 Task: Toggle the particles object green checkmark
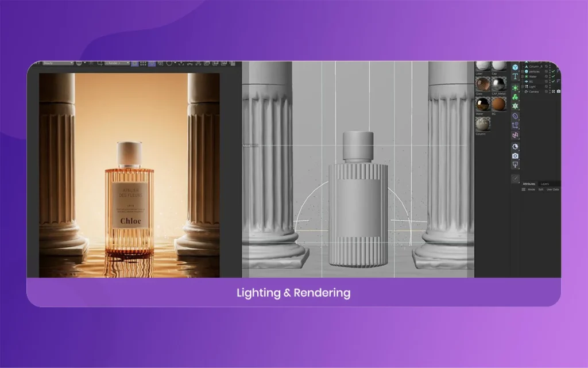(x=553, y=71)
